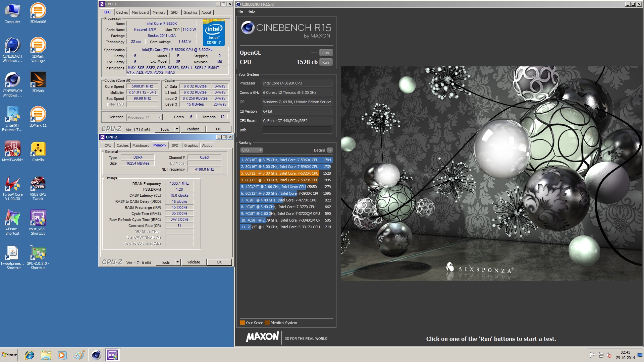The width and height of the screenshot is (644, 362).
Task: Select ranking row Xeon X5650 1279
Action: click(286, 187)
